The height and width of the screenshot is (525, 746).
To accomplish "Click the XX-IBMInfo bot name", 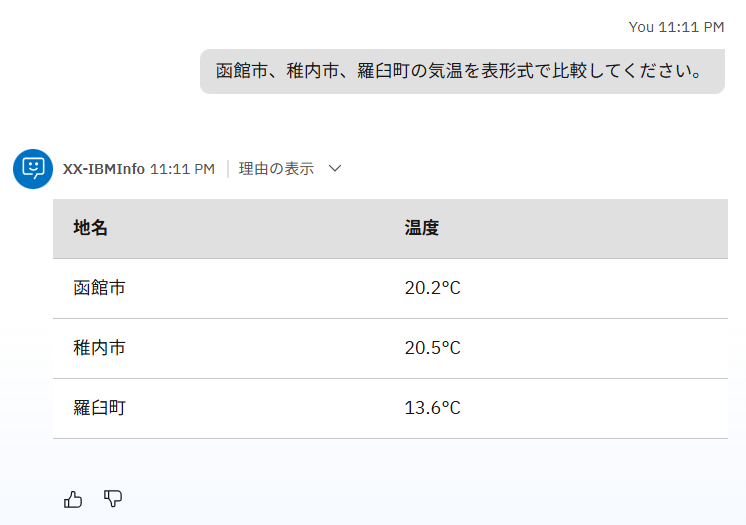I will click(x=103, y=169).
